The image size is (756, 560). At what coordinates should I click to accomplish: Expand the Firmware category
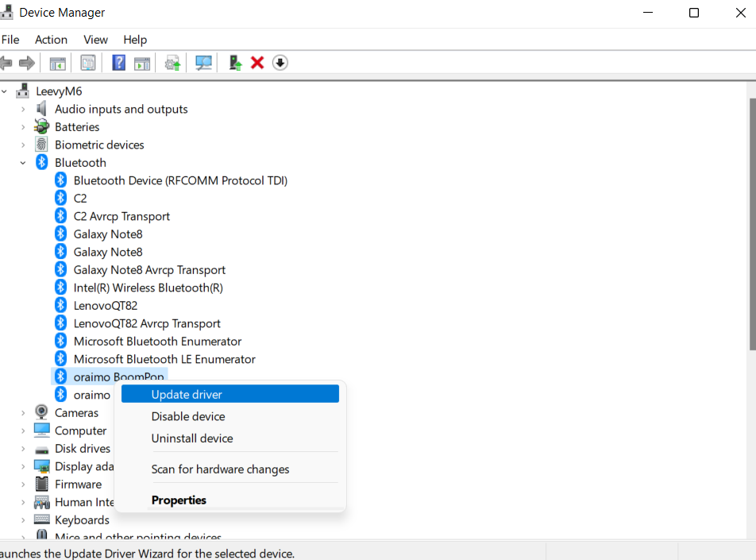click(23, 485)
